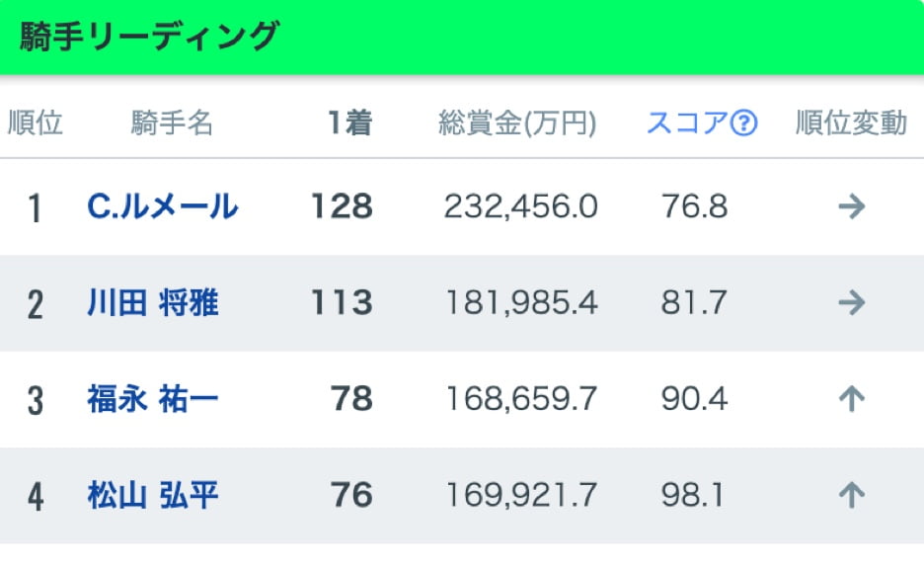Click the up arrow for 福永 祐一
The image size is (924, 569).
(851, 398)
